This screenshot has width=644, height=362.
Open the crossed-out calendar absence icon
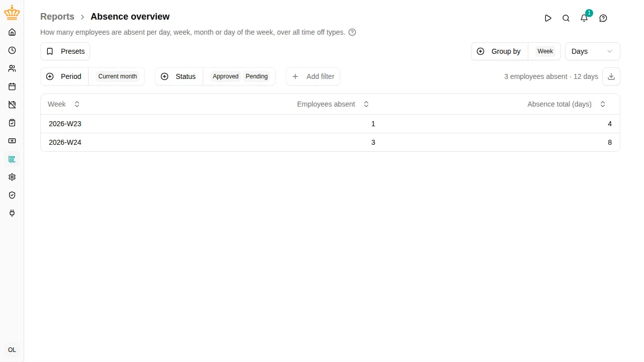click(x=12, y=105)
